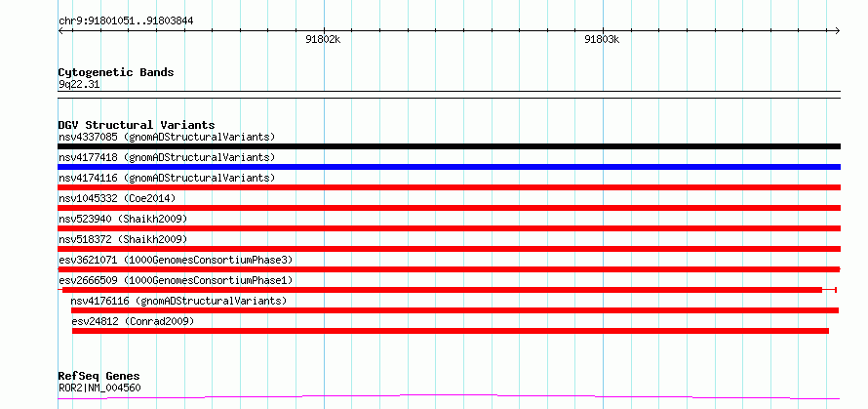Click the nsv4177418 blue variant bar
This screenshot has width=868, height=409.
[x=449, y=167]
